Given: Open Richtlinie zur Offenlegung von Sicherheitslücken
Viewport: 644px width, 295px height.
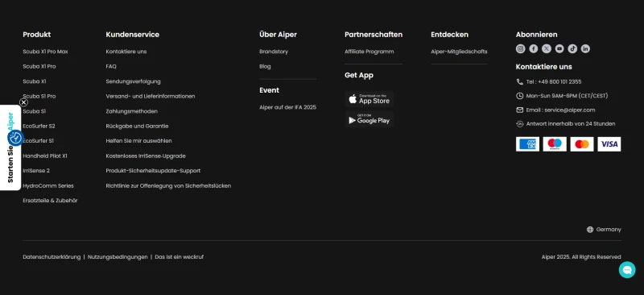Looking at the screenshot, I should [x=168, y=186].
